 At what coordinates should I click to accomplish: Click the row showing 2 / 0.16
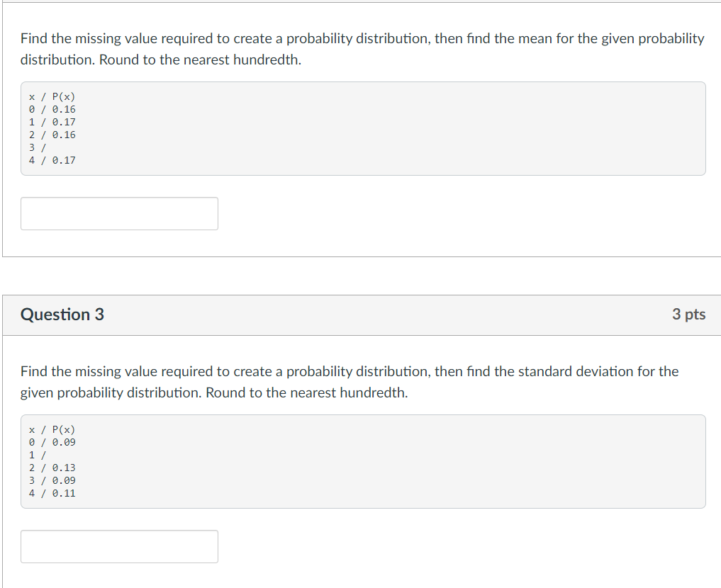coord(52,135)
